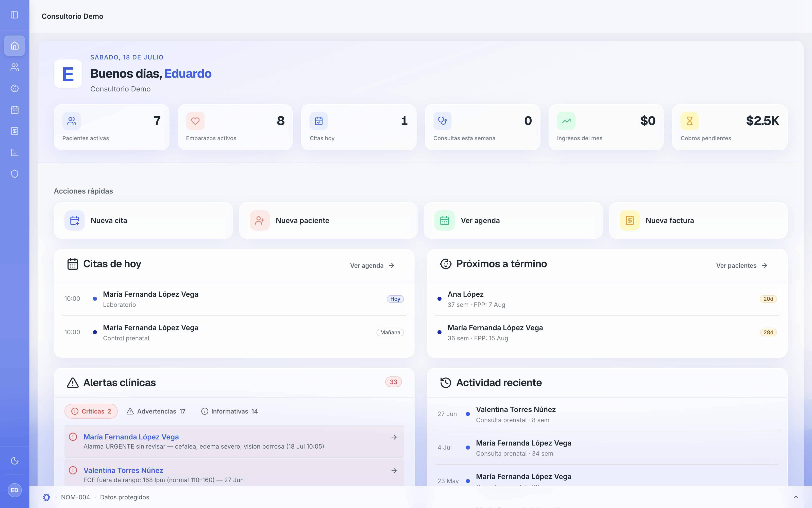
Task: Click the Hoy badge
Action: coord(395,299)
